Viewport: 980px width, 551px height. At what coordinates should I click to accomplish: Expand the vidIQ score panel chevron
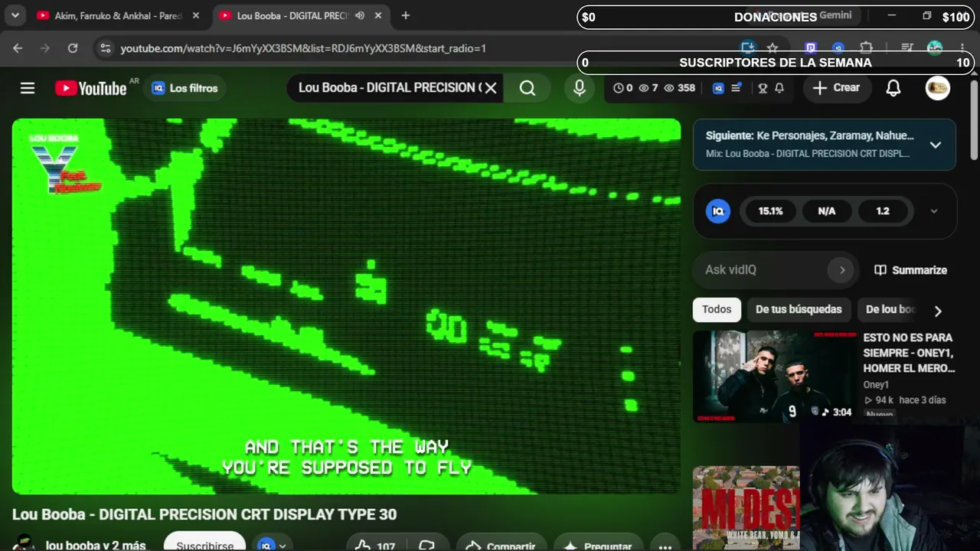pyautogui.click(x=934, y=211)
